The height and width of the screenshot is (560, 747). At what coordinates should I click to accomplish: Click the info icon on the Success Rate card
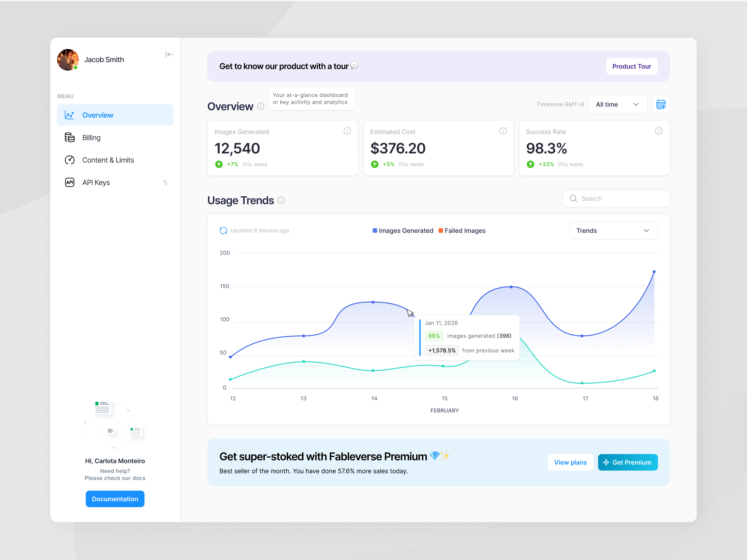tap(659, 131)
